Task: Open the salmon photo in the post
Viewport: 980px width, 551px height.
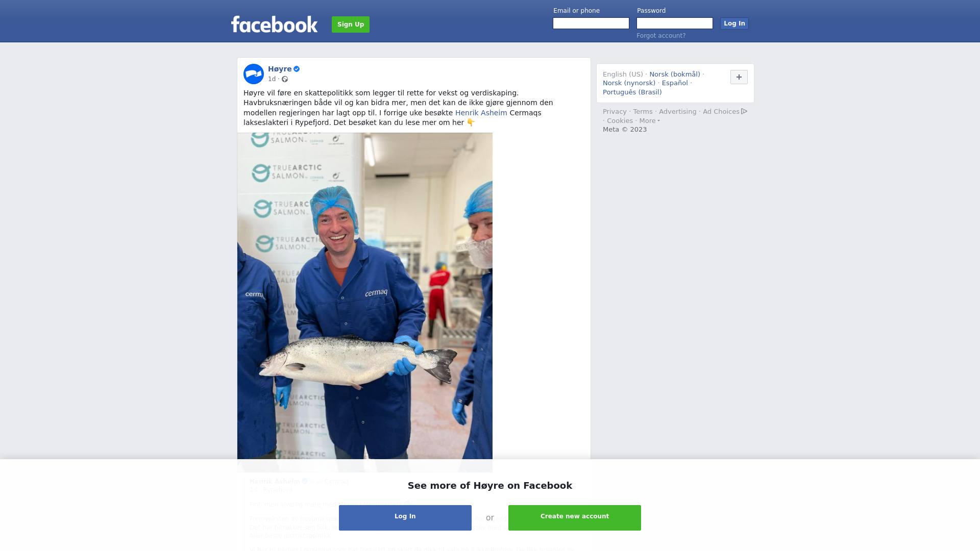Action: pyautogui.click(x=365, y=302)
